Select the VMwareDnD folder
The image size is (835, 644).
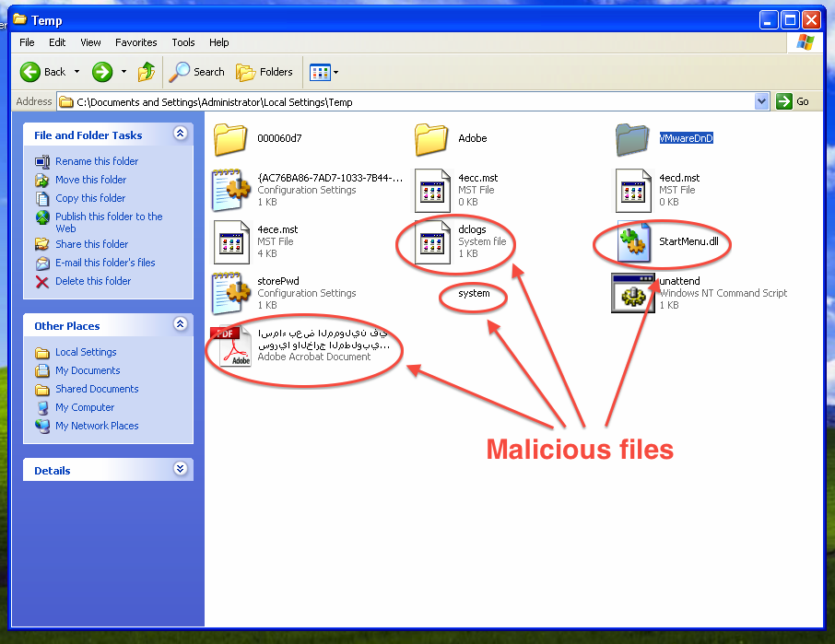(634, 139)
